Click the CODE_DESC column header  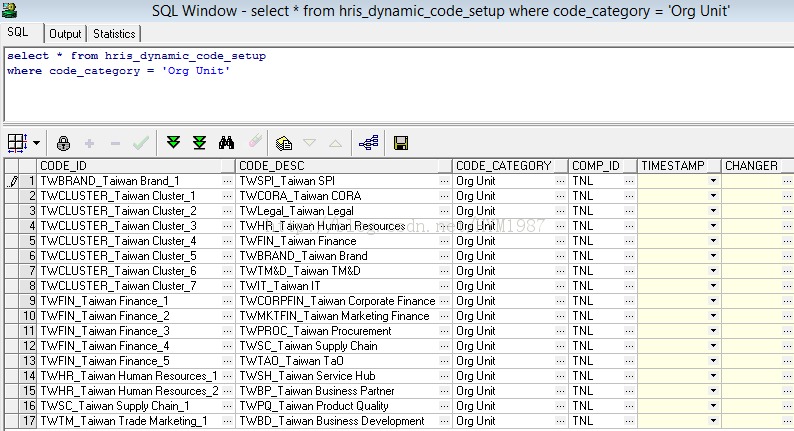(343, 166)
